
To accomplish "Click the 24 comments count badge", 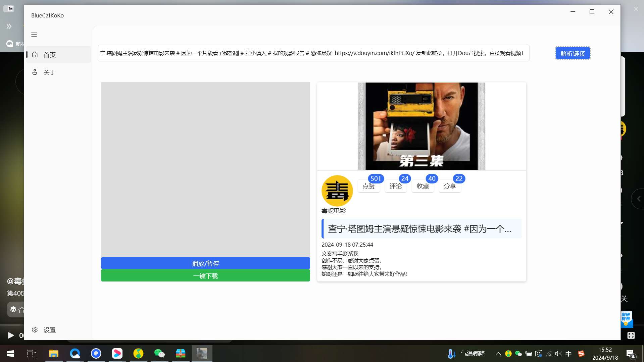I will pos(405,178).
